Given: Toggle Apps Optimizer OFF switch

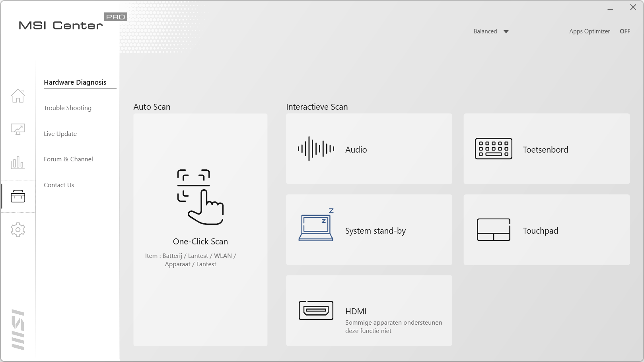Looking at the screenshot, I should (x=625, y=31).
